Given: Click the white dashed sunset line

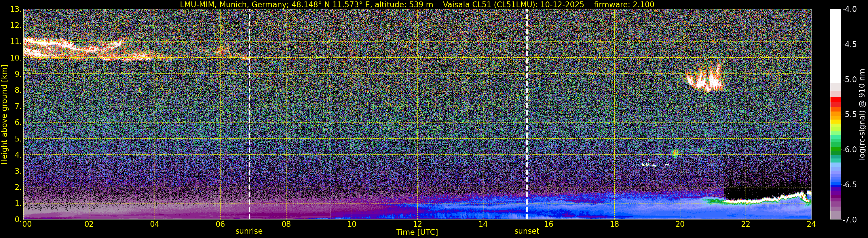Looking at the screenshot, I should click(527, 115).
